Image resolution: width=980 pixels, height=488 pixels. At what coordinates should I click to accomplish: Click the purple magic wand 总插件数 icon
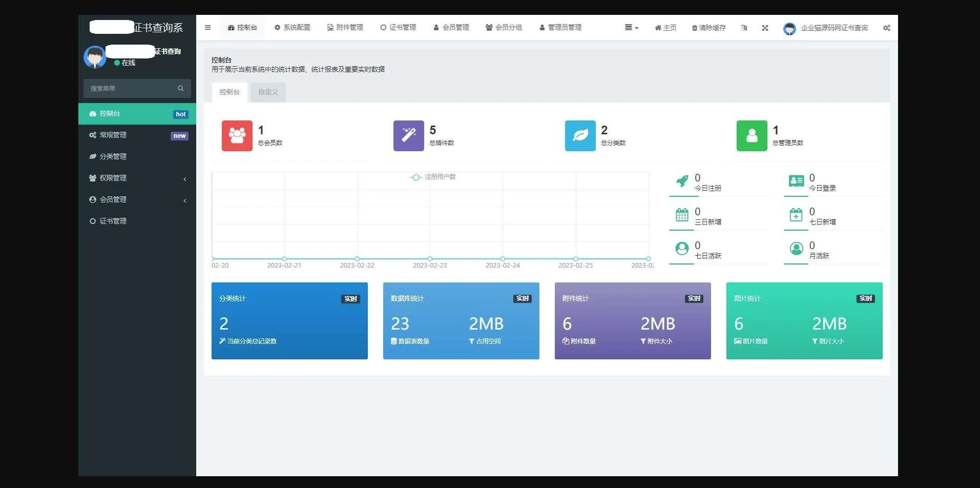point(408,136)
